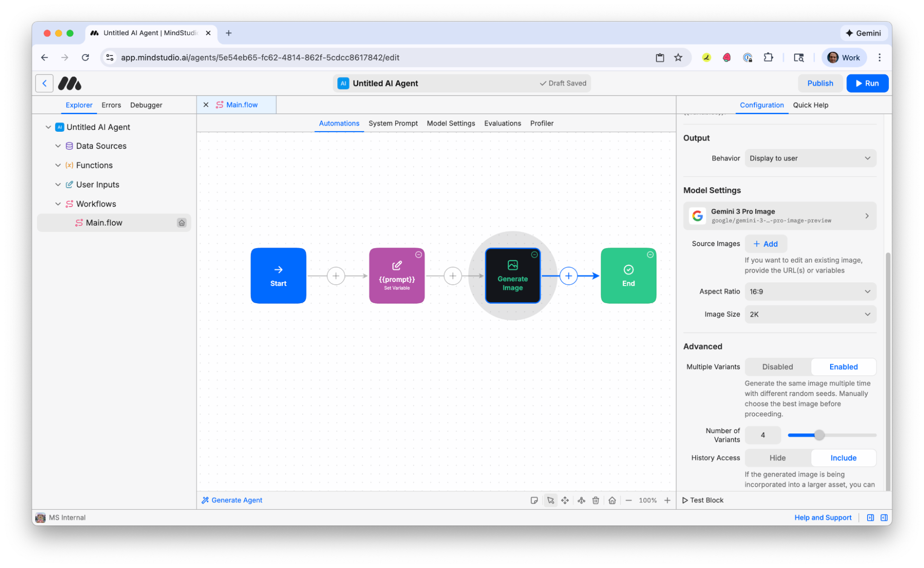Open the Debugger tab
This screenshot has height=568, width=924.
[146, 105]
